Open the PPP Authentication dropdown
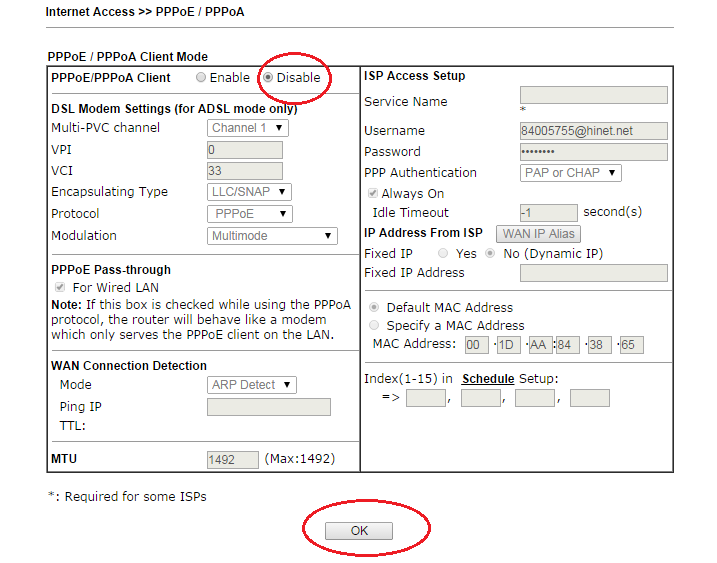This screenshot has width=717, height=563. coord(570,173)
